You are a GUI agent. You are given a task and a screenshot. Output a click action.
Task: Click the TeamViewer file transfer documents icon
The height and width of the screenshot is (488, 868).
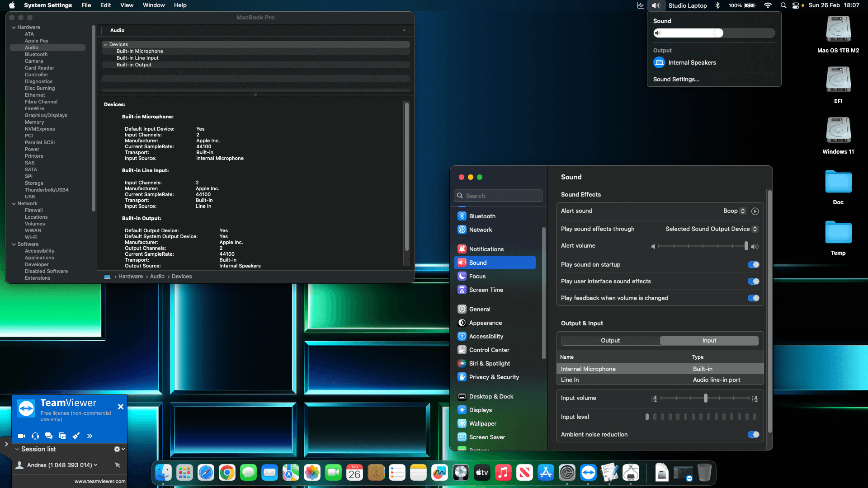coord(62,436)
